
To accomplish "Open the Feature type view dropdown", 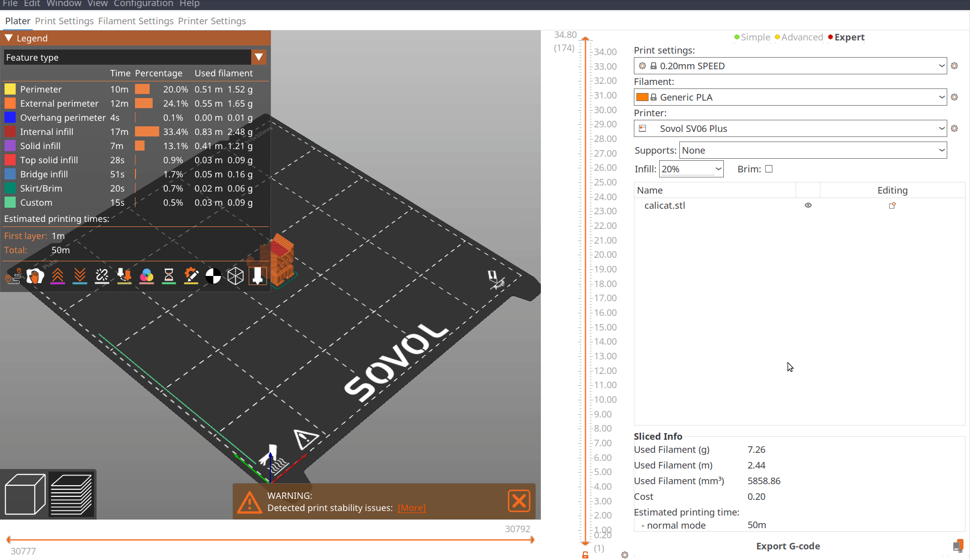I will pos(135,58).
